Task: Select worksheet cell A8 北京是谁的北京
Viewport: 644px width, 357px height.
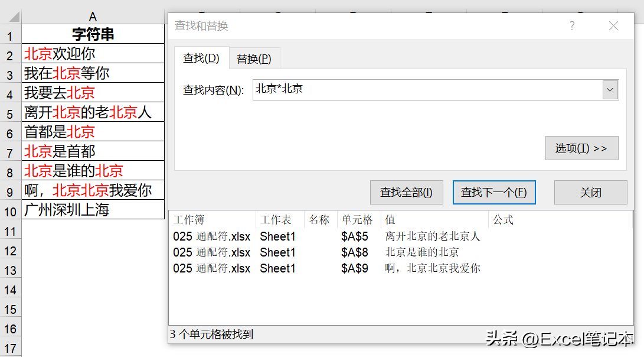Action: tap(93, 170)
